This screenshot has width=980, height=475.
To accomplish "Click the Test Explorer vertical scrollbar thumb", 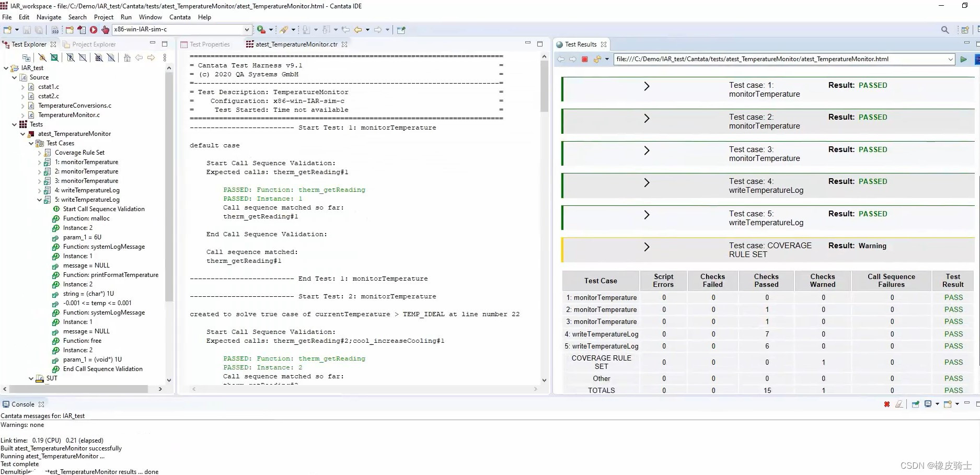I will point(169,187).
